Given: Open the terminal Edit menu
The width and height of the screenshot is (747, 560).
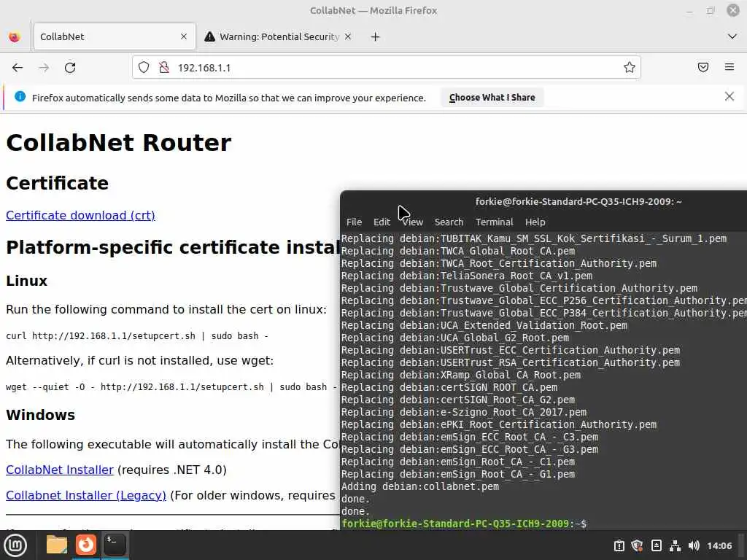Looking at the screenshot, I should point(382,222).
